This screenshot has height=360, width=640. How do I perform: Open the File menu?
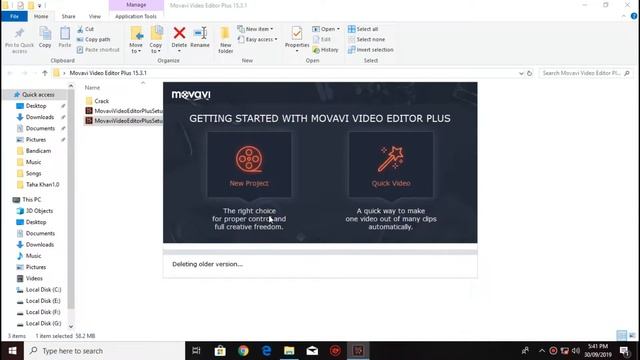[14, 16]
